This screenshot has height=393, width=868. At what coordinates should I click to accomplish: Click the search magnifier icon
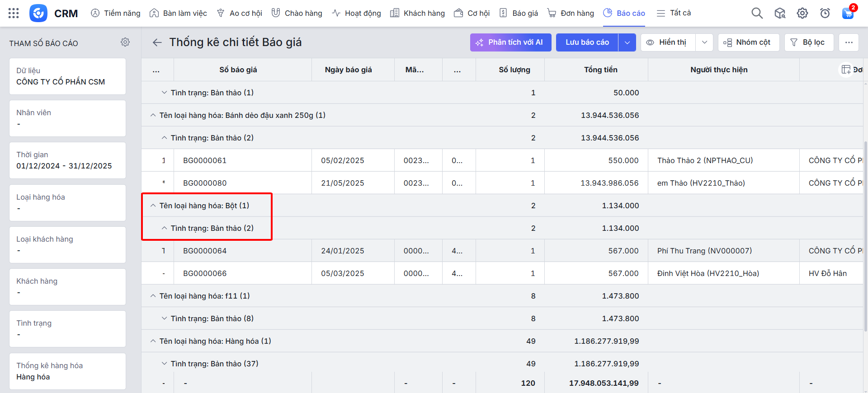(757, 13)
